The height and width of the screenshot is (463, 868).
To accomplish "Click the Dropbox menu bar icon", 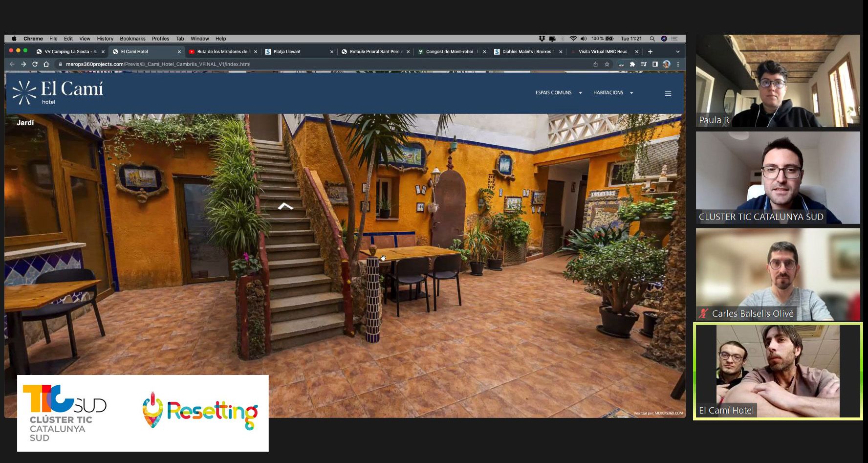I will pyautogui.click(x=542, y=39).
